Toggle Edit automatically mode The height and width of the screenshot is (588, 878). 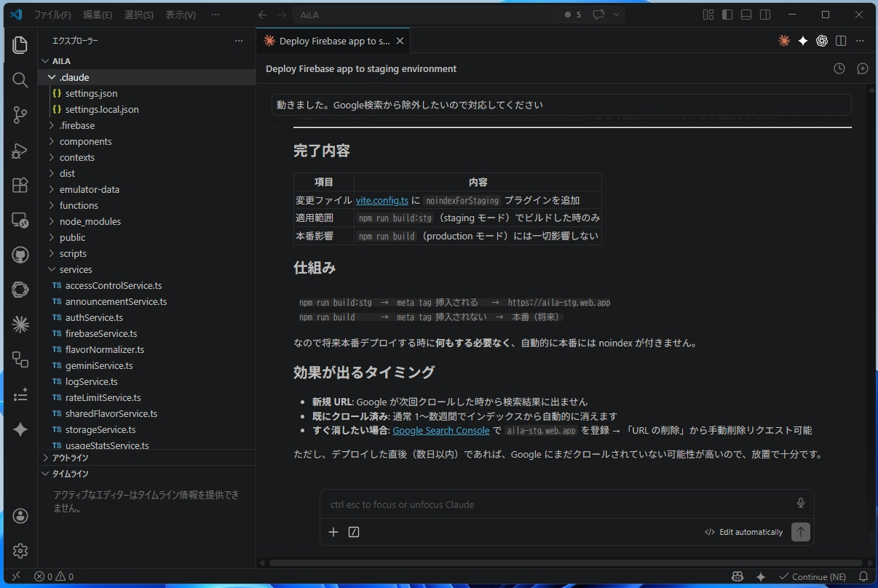(744, 532)
